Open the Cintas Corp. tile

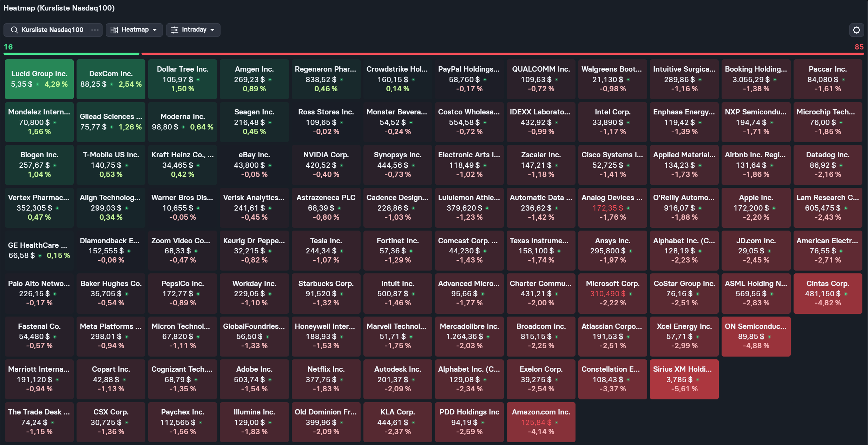[x=828, y=293]
